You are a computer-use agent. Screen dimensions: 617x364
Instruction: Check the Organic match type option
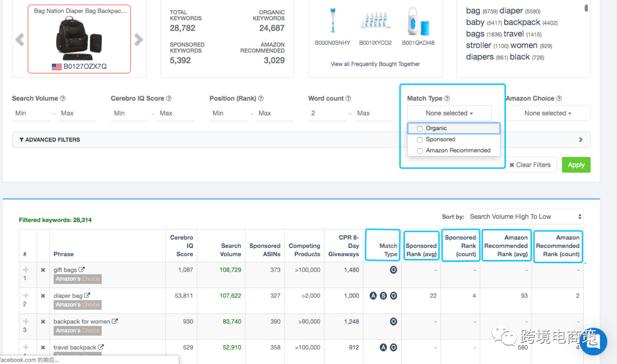coord(419,129)
